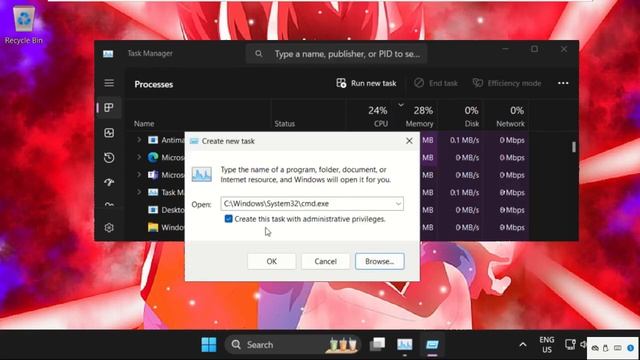
Task: Open the Startup apps sidebar icon
Action: pos(109,182)
